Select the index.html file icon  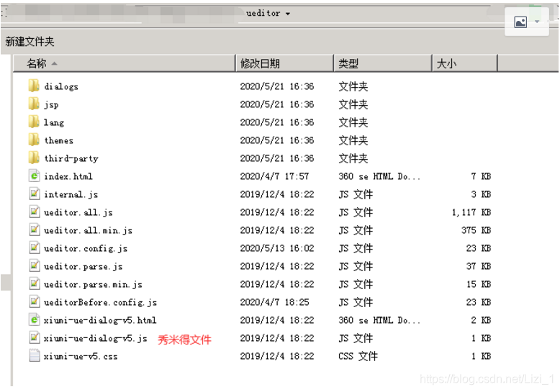[35, 176]
